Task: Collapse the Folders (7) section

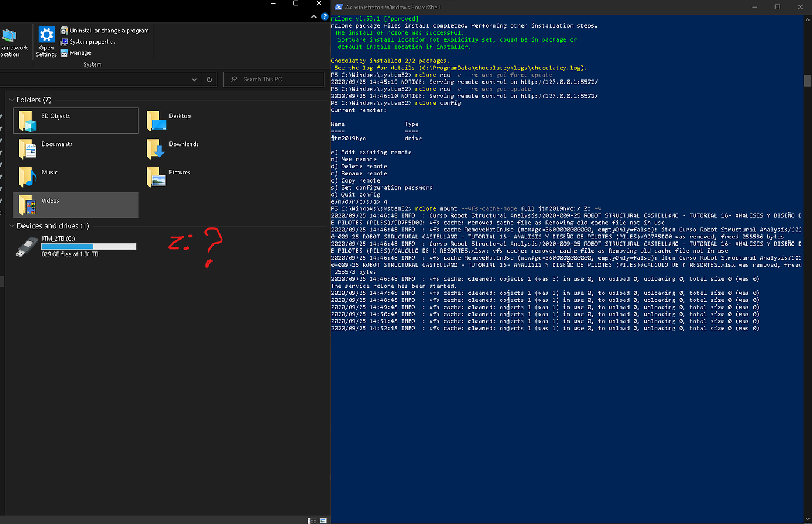Action: [x=11, y=100]
